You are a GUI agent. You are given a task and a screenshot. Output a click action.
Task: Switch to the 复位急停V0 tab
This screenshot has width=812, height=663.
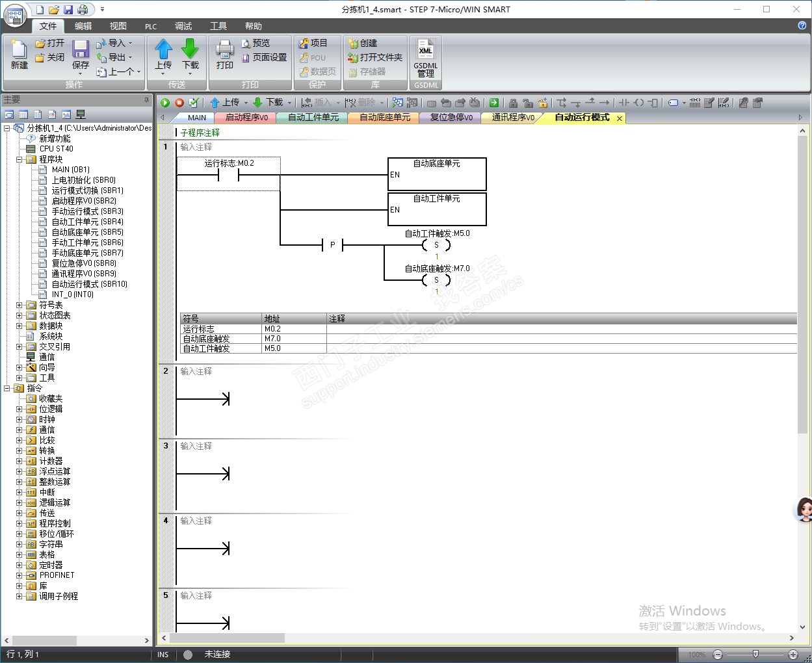point(452,118)
